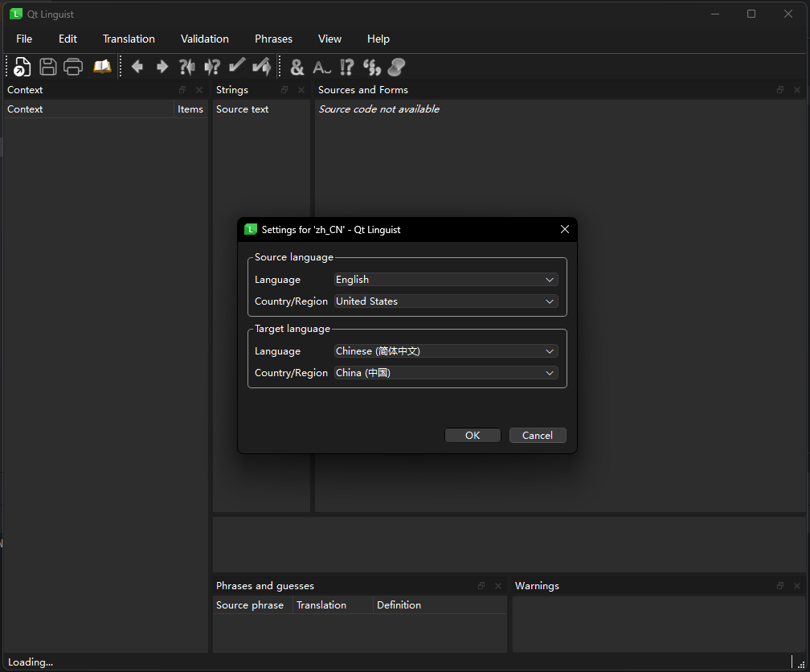Click the Save icon in toolbar
The image size is (810, 672).
coord(48,67)
